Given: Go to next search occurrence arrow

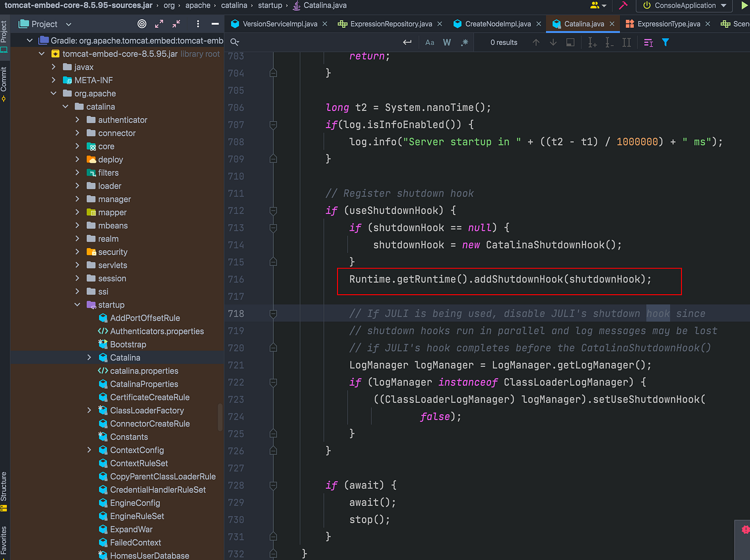Looking at the screenshot, I should coord(553,42).
